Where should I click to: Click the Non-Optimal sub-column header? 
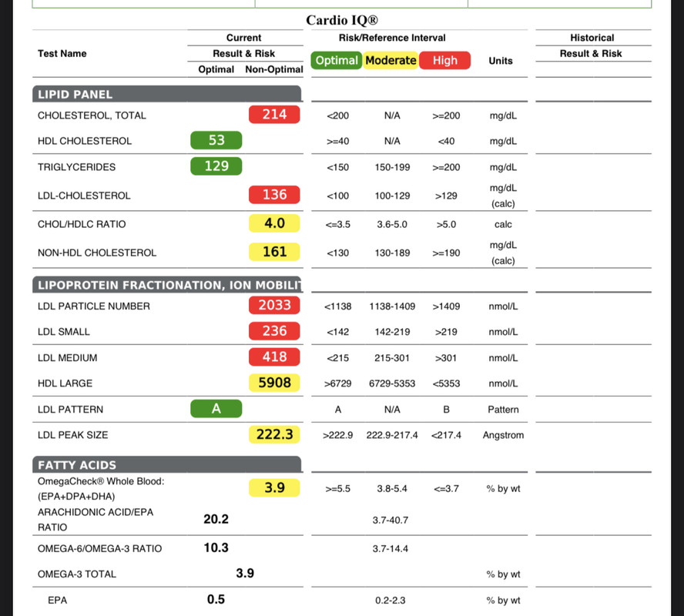tap(273, 69)
